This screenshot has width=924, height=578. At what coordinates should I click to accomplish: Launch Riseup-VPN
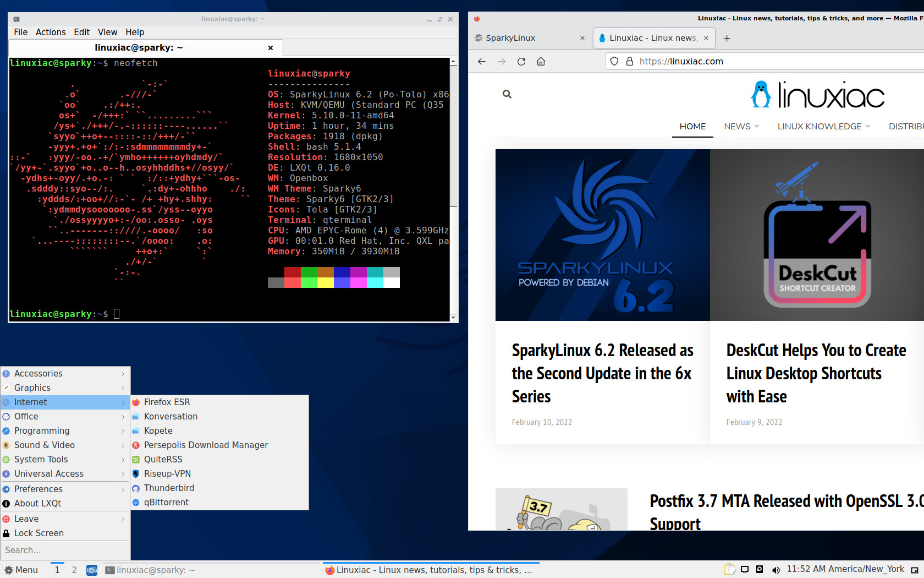(x=219, y=474)
